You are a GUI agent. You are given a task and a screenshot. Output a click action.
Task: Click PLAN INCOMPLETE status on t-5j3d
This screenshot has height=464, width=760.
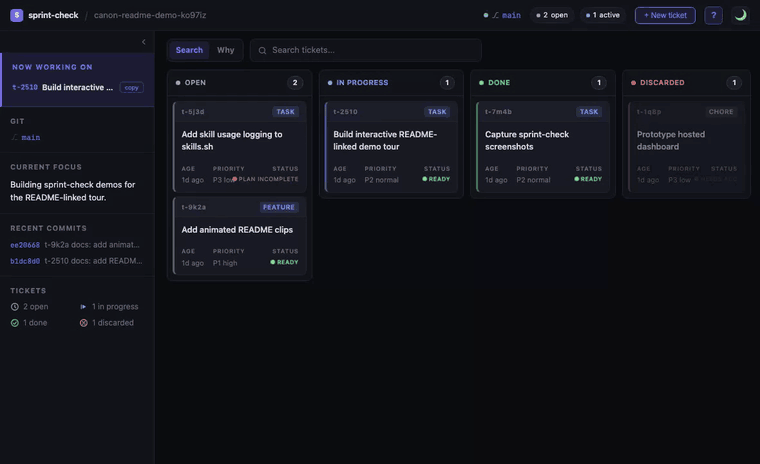[265, 179]
